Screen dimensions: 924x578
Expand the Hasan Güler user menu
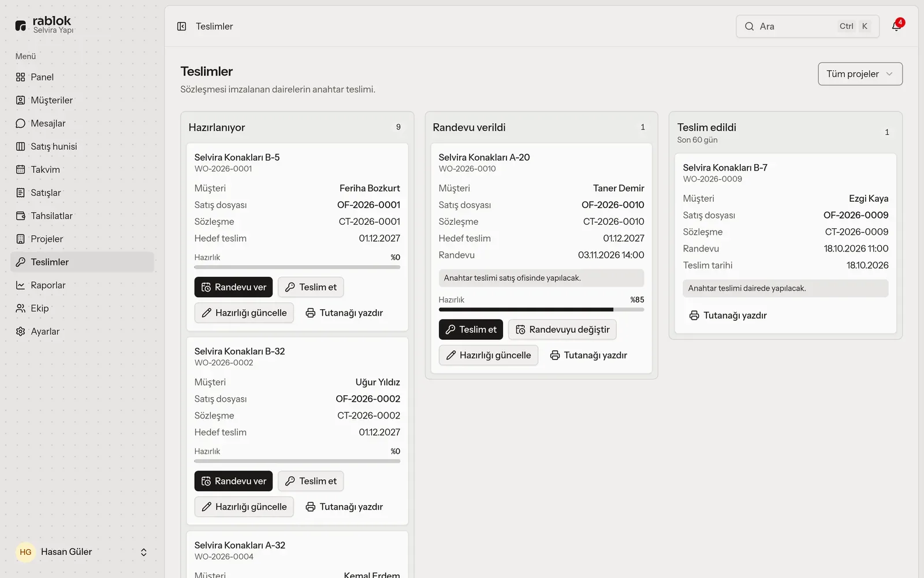coord(82,552)
